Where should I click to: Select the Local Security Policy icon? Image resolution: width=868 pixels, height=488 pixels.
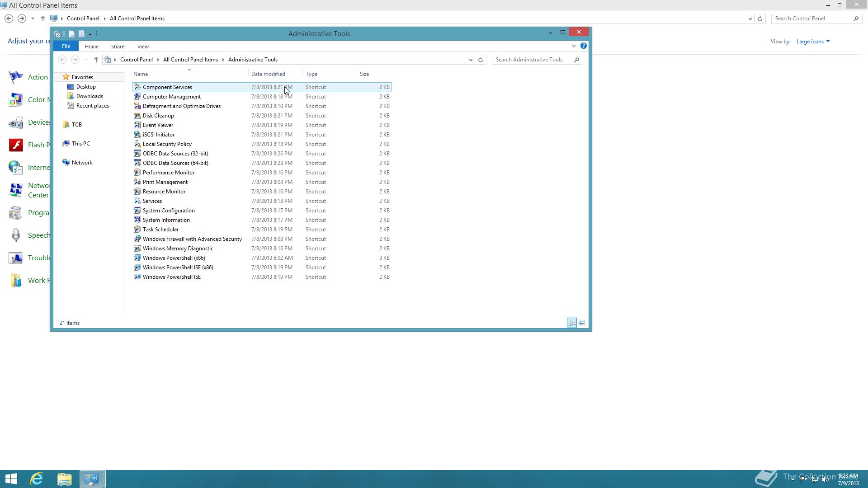pos(137,144)
